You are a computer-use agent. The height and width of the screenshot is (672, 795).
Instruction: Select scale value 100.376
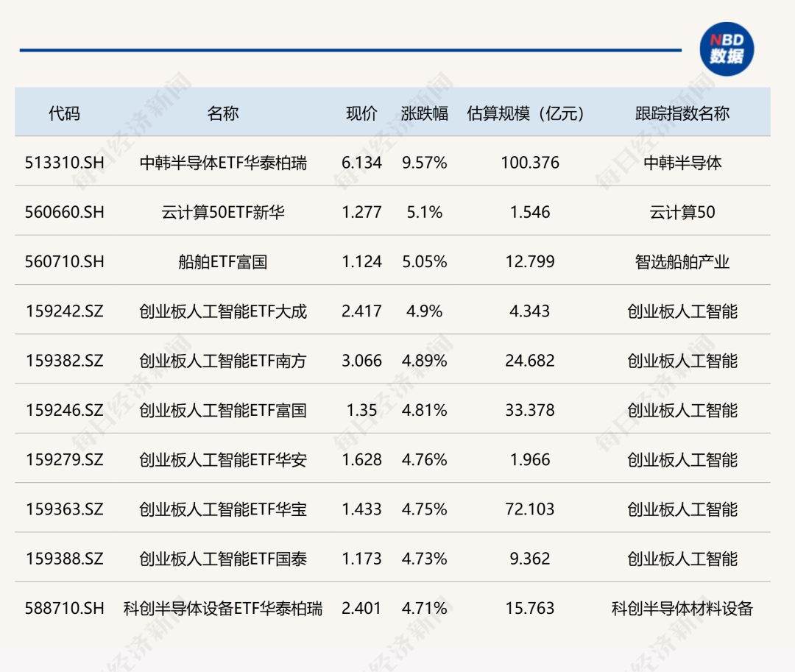[x=530, y=163]
